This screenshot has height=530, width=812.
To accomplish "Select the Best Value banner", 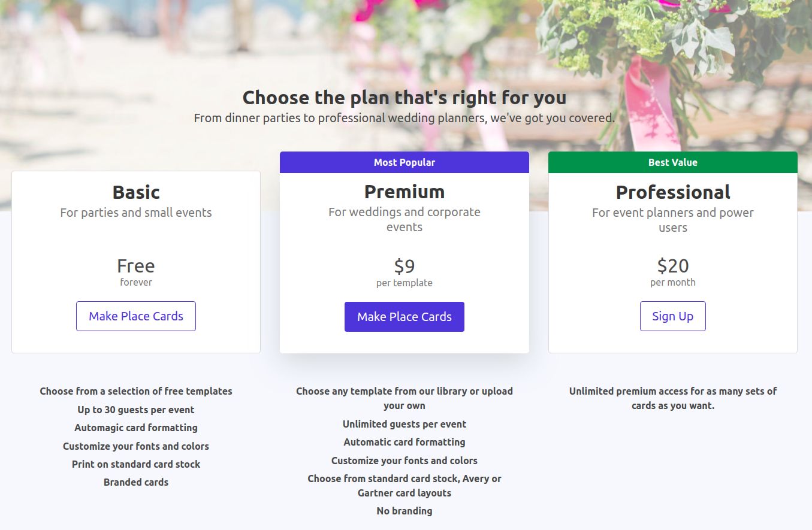I will pyautogui.click(x=672, y=162).
